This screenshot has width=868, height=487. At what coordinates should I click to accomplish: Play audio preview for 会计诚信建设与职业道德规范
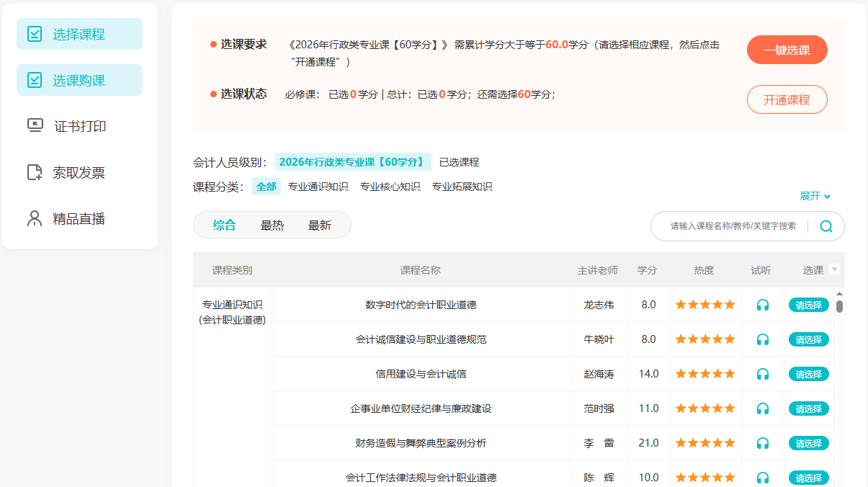(763, 339)
